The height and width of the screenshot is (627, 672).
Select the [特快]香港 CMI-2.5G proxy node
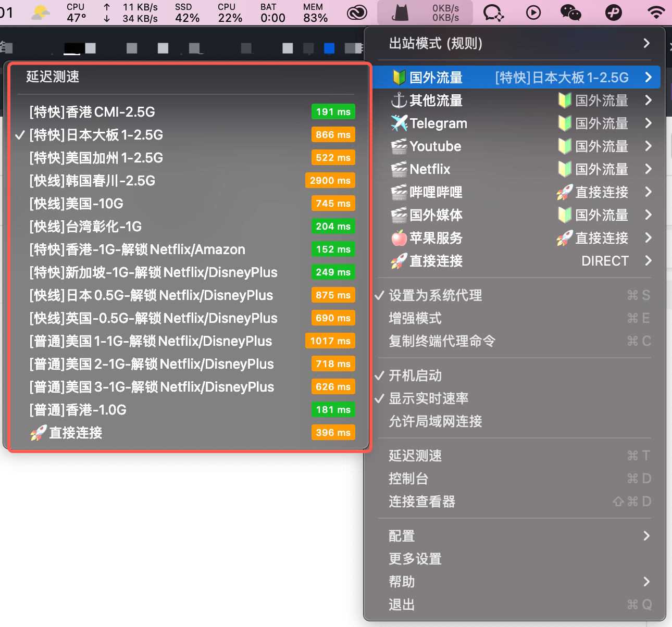[x=92, y=112]
